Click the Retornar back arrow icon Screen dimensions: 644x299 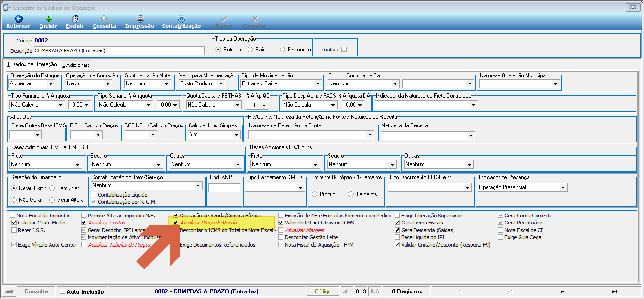[x=18, y=19]
